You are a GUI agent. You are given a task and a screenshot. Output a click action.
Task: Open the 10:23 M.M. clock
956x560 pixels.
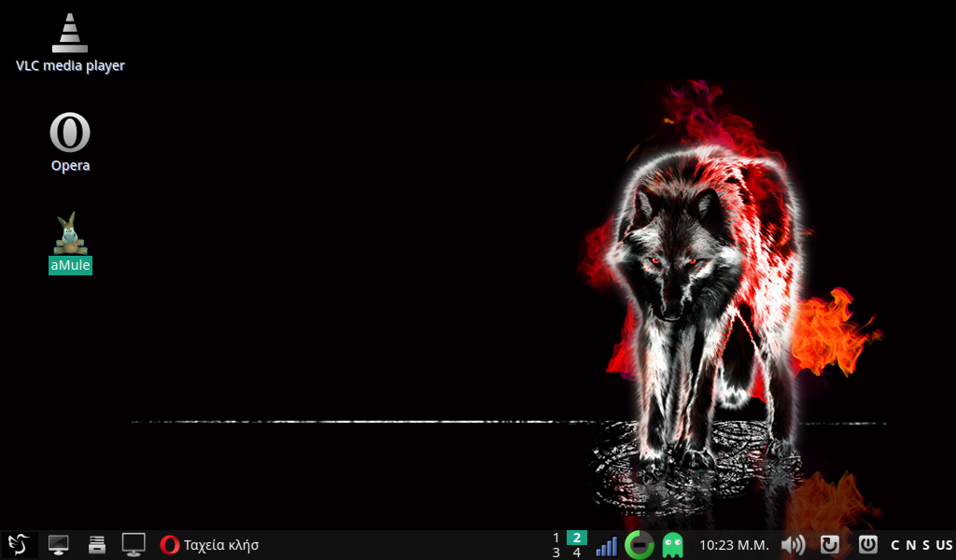tap(734, 545)
